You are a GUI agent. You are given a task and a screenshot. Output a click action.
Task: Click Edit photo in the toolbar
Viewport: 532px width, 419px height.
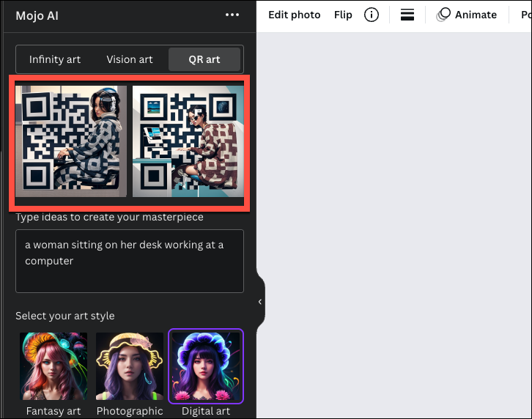(x=294, y=15)
